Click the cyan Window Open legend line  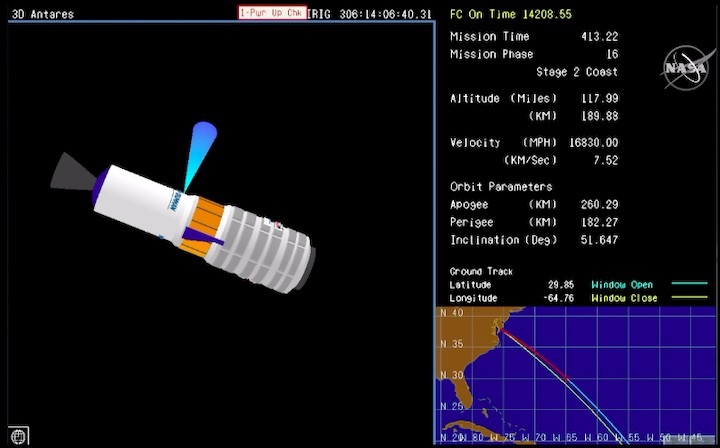[x=689, y=284]
